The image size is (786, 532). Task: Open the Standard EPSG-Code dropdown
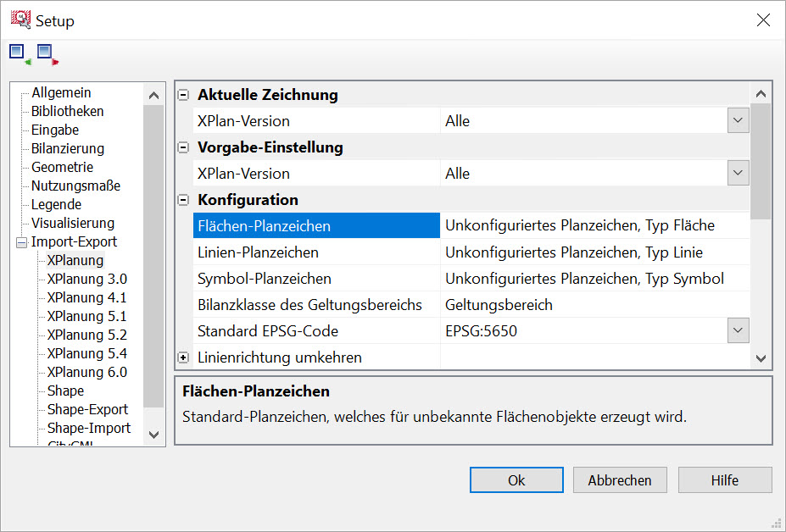tap(738, 331)
